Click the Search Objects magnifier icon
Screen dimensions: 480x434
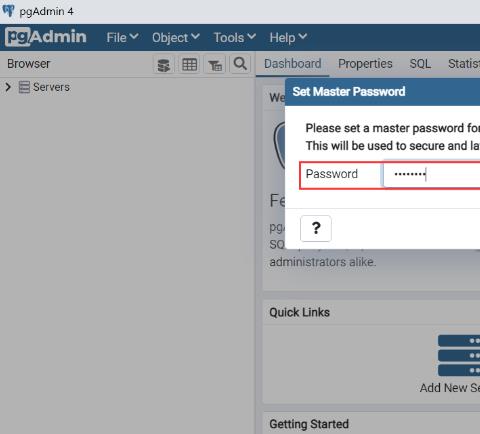240,64
